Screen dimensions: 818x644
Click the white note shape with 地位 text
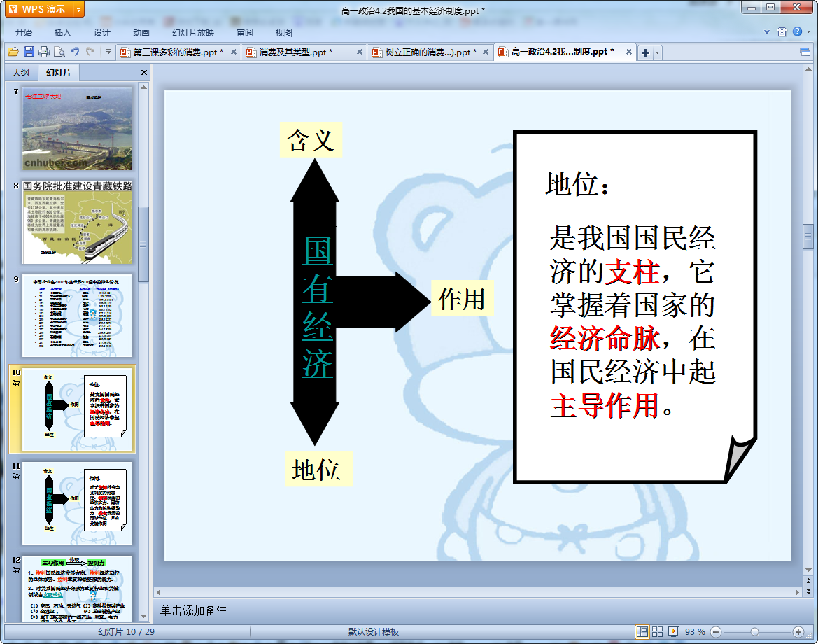[x=635, y=307]
